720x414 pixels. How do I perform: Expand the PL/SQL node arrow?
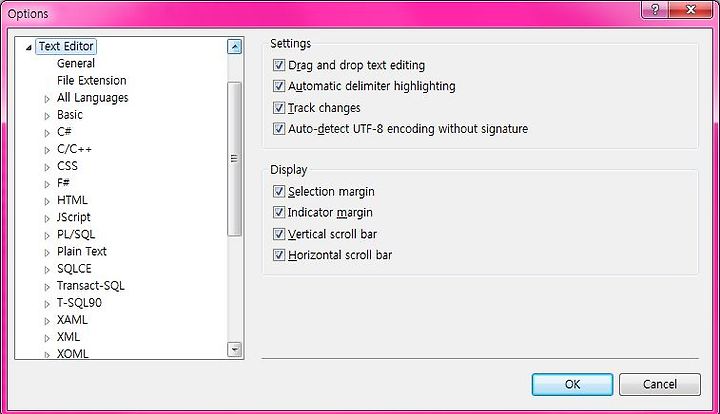(47, 235)
